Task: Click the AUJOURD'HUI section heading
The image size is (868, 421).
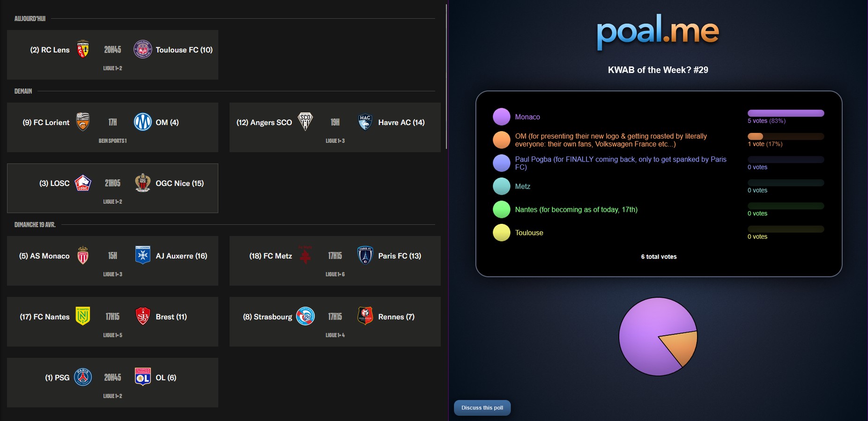Action: (x=30, y=19)
